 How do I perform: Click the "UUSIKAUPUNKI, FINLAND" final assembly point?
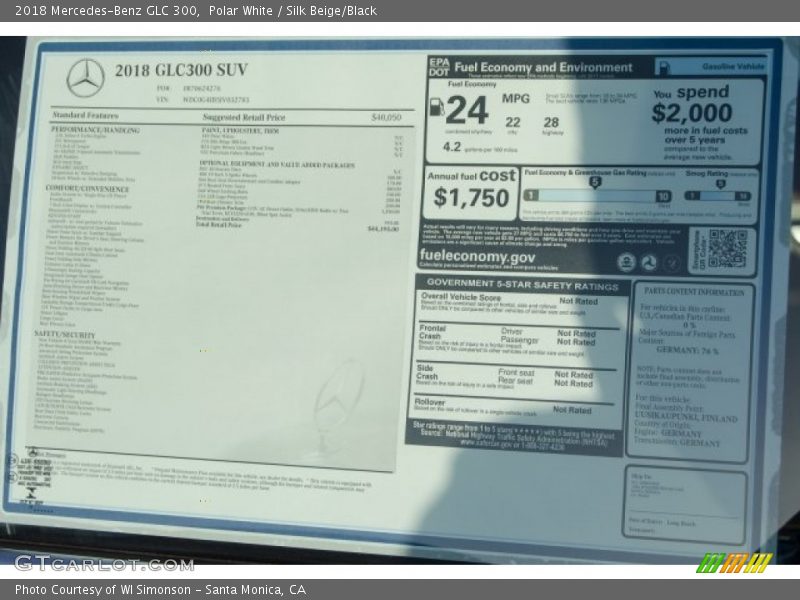tap(686, 417)
